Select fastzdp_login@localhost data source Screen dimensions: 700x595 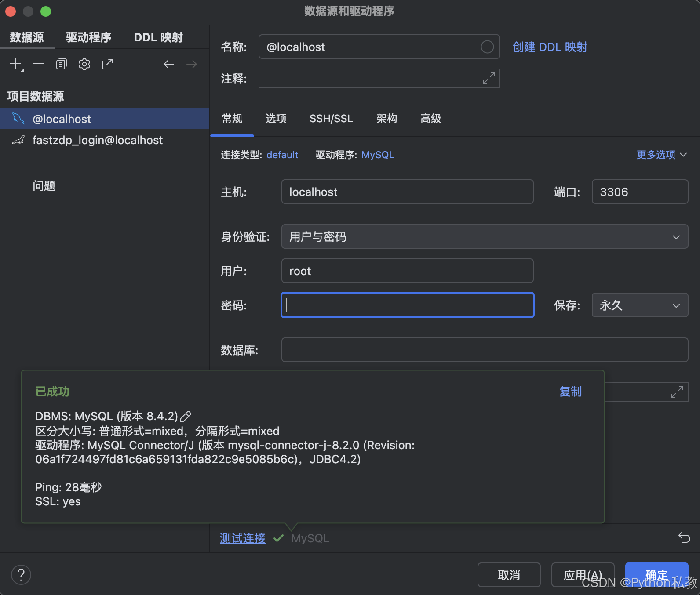pos(105,140)
